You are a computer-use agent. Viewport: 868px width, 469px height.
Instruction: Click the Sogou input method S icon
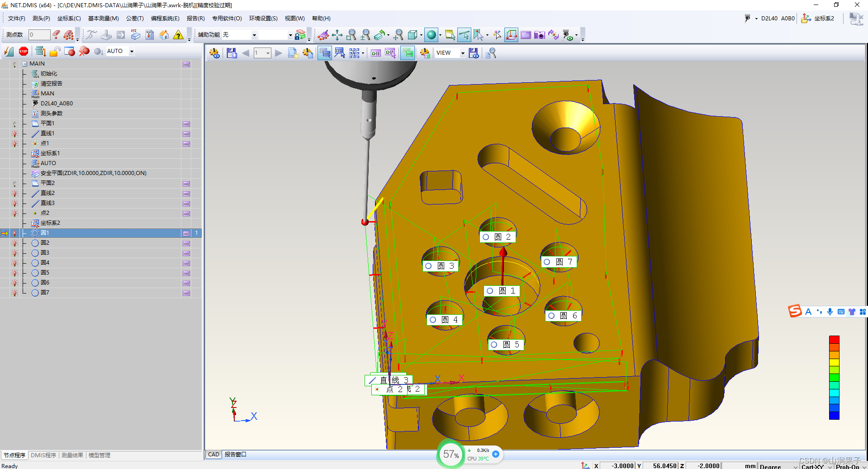795,311
